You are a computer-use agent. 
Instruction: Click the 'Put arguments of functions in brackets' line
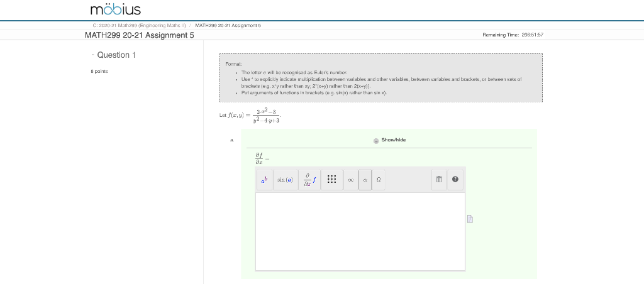[314, 93]
